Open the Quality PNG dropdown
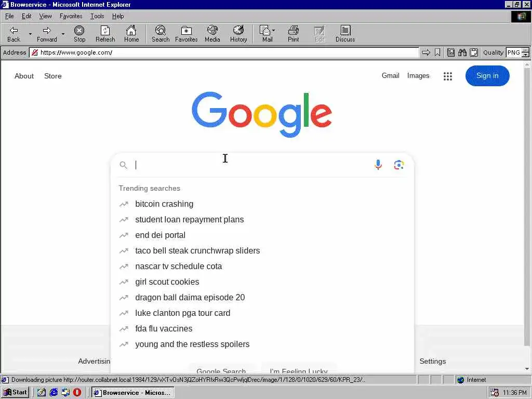 [525, 52]
